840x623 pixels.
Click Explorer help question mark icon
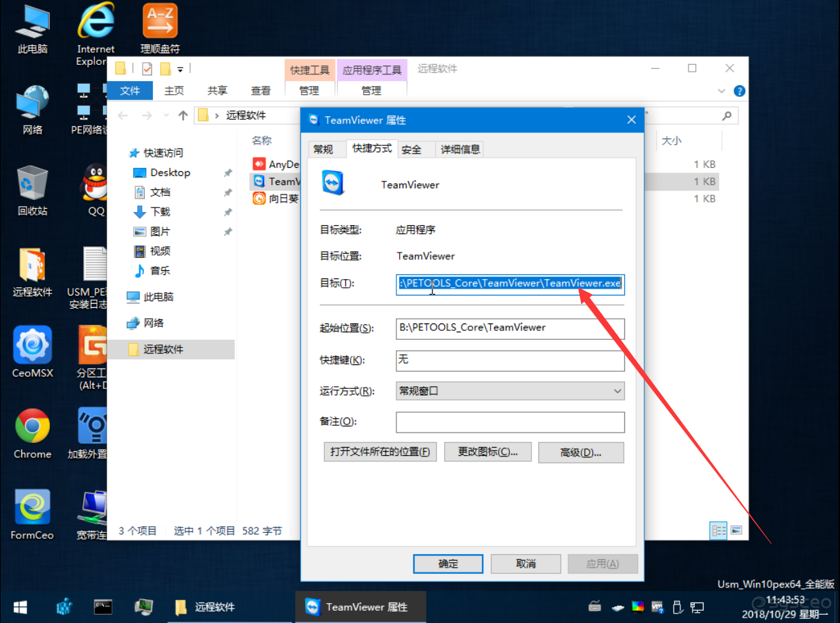click(739, 91)
